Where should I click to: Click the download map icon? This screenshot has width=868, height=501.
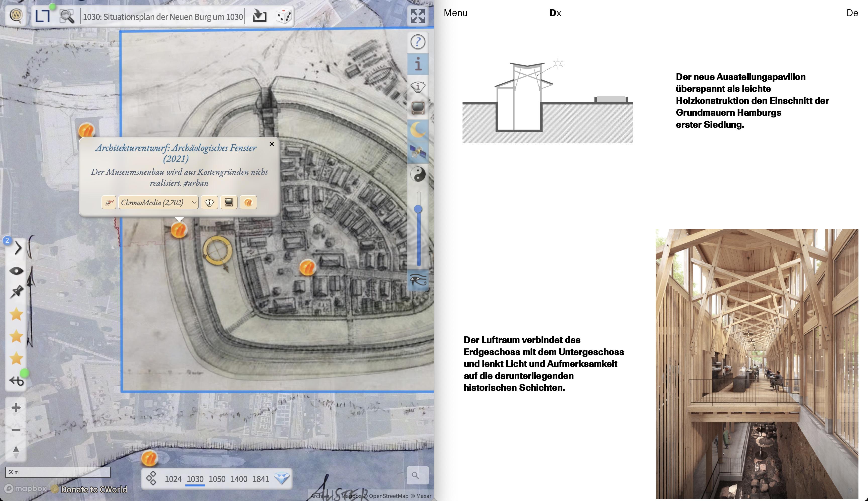tap(259, 16)
